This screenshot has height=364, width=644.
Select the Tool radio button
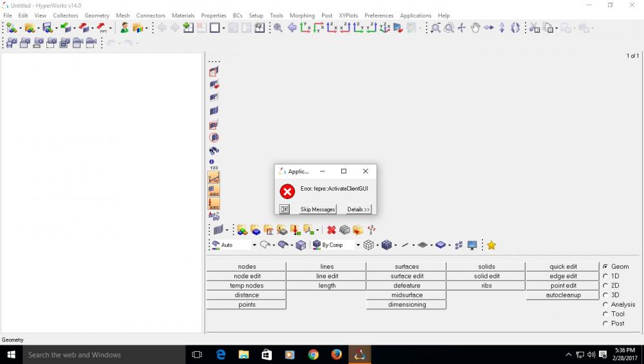(x=605, y=314)
